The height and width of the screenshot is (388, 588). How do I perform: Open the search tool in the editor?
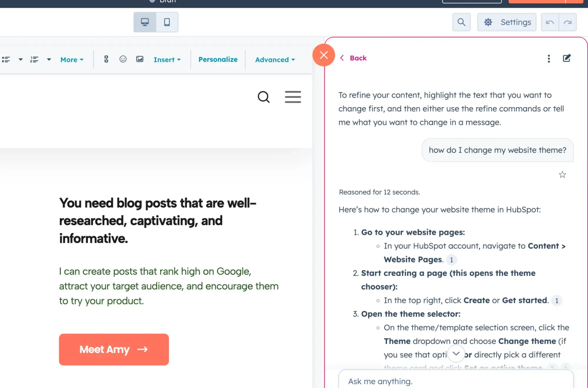[461, 22]
